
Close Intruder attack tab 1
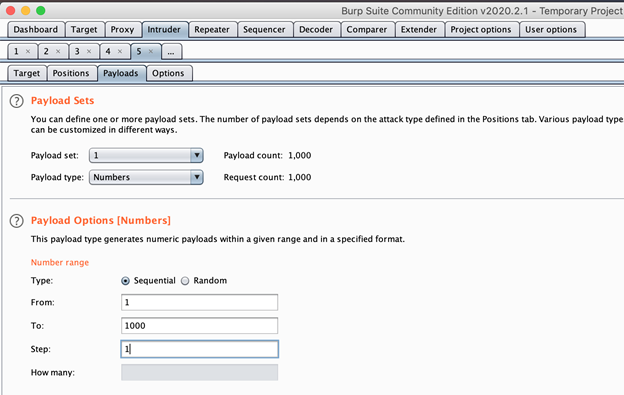click(x=28, y=51)
